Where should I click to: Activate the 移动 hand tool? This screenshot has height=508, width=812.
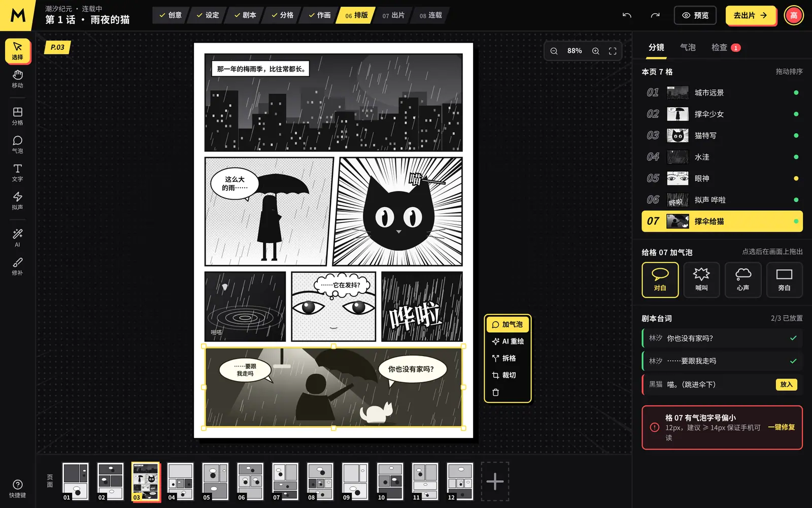pos(18,79)
